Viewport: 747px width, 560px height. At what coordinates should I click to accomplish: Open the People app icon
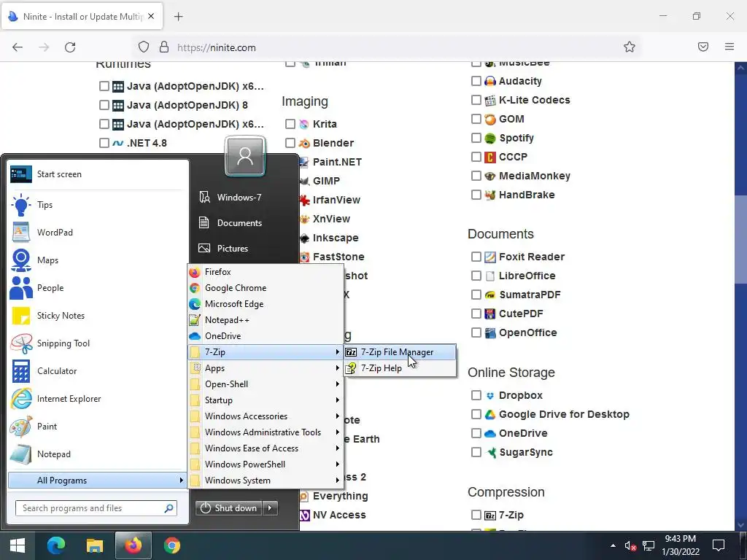[21, 288]
